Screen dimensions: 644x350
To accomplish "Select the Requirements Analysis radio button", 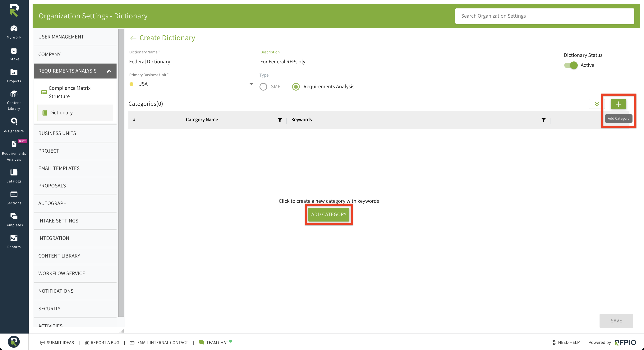I will point(296,87).
